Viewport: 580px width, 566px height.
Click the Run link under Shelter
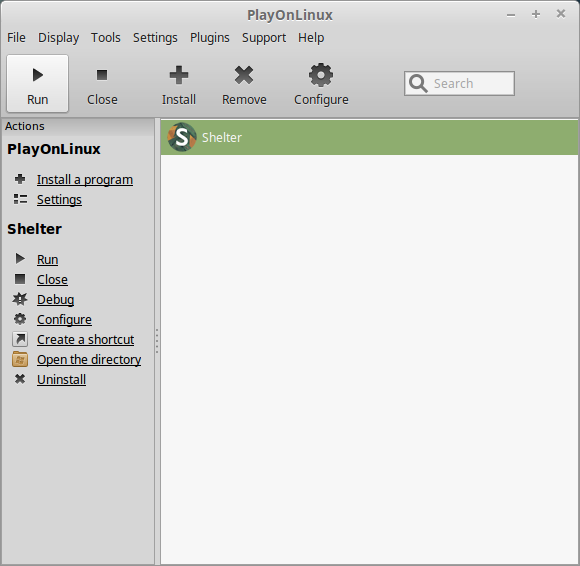(47, 260)
